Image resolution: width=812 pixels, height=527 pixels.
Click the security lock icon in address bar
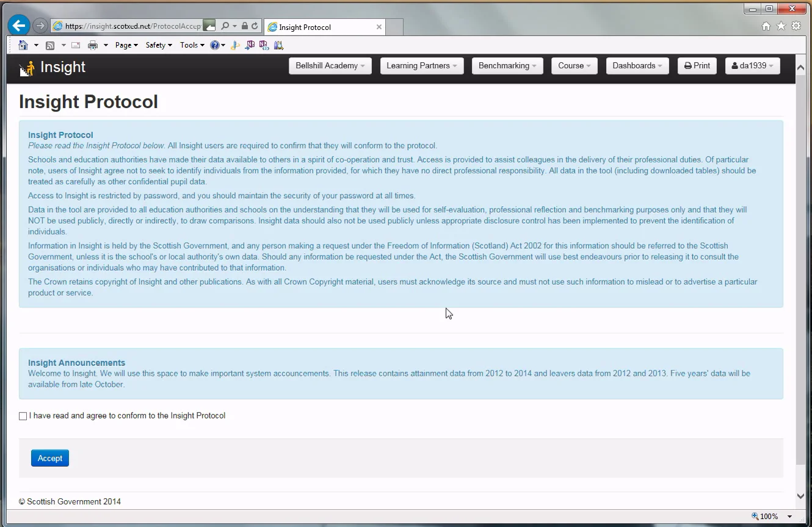[245, 26]
